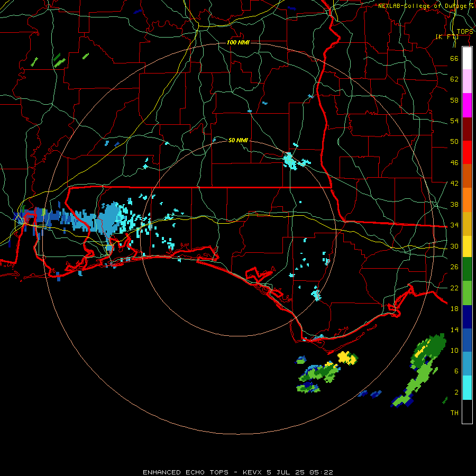Click the 5 JUL 25 05:22 timestamp
The image size is (476, 476).
(x=300, y=472)
